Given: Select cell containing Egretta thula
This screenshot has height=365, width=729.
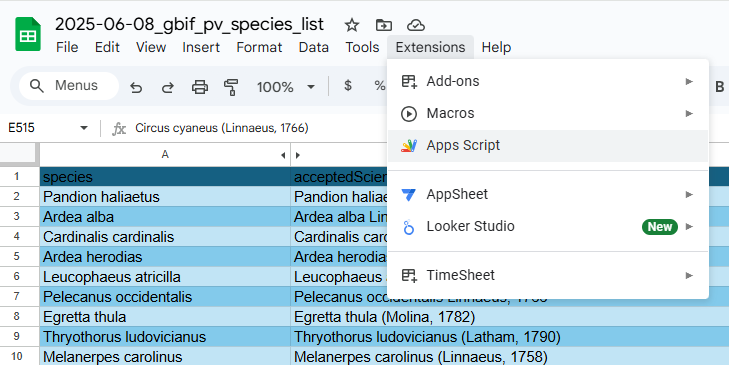Looking at the screenshot, I should pyautogui.click(x=165, y=317).
